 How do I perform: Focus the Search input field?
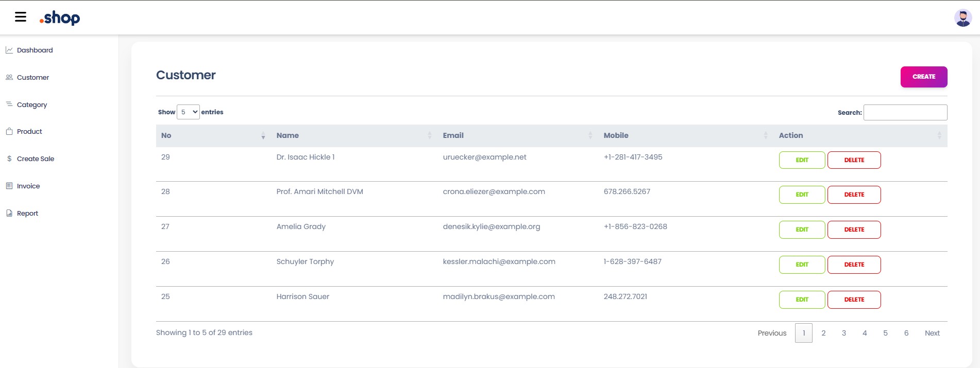pyautogui.click(x=905, y=112)
